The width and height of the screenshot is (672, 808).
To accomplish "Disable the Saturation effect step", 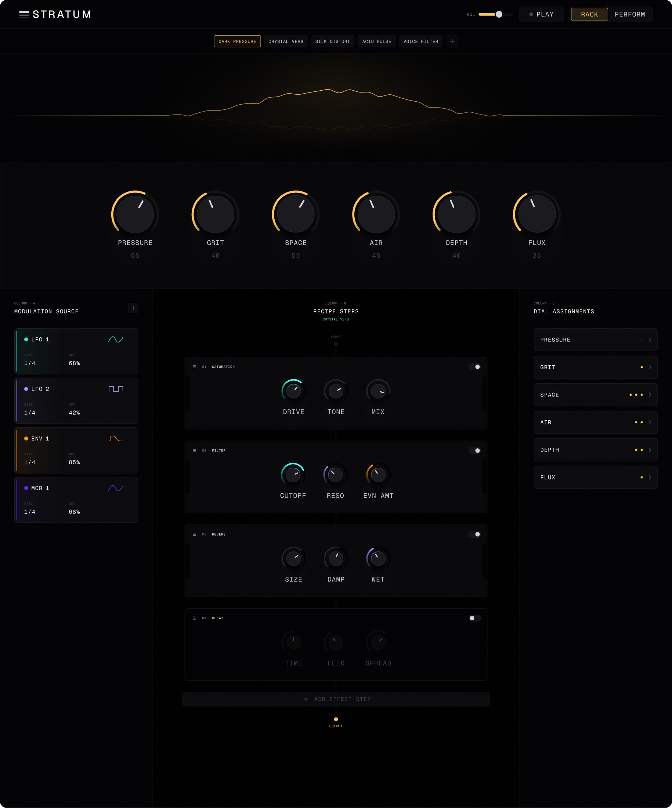I will pyautogui.click(x=475, y=367).
